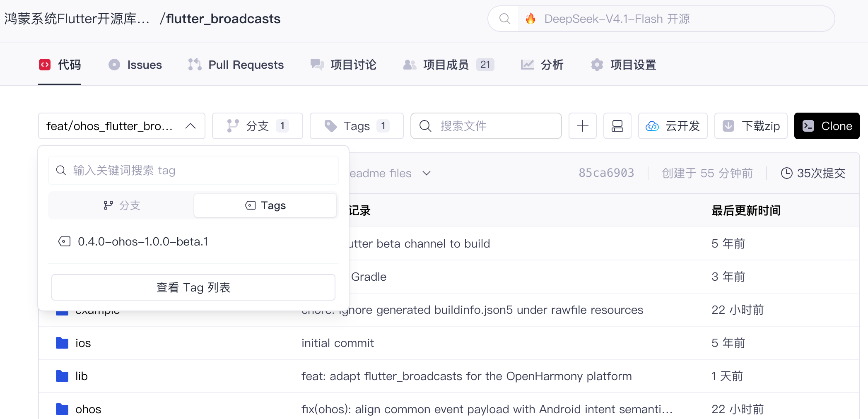This screenshot has width=868, height=419.
Task: Click the layout view toggle icon
Action: pyautogui.click(x=617, y=126)
